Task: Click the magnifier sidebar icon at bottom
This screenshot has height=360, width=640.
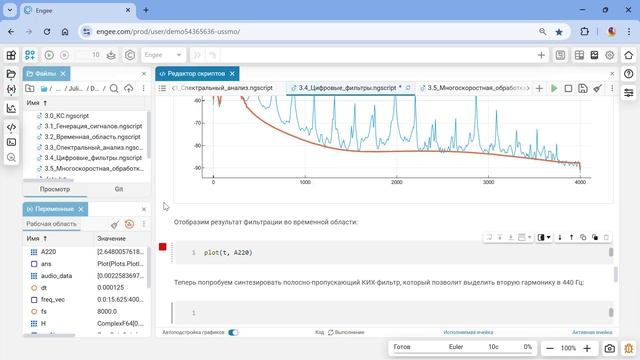Action: coord(11,158)
